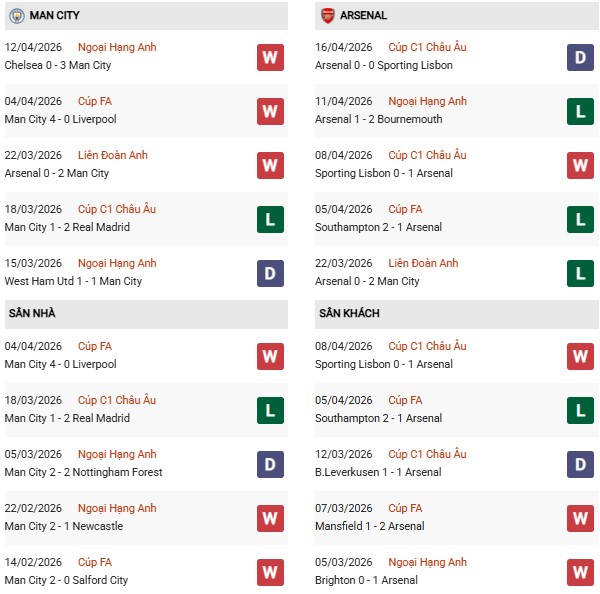Screen dimensions: 600x594
Task: Click the W badge for Mansfield 1 - 2 Arsenal
Action: (x=580, y=518)
